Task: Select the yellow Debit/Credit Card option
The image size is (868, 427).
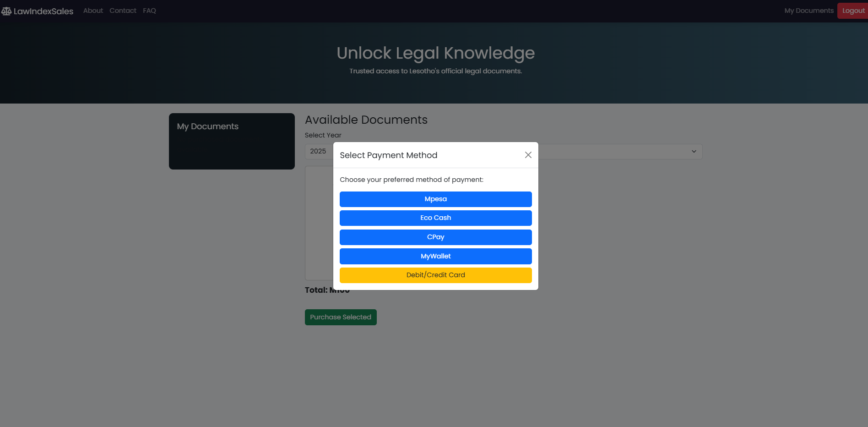Action: click(435, 275)
